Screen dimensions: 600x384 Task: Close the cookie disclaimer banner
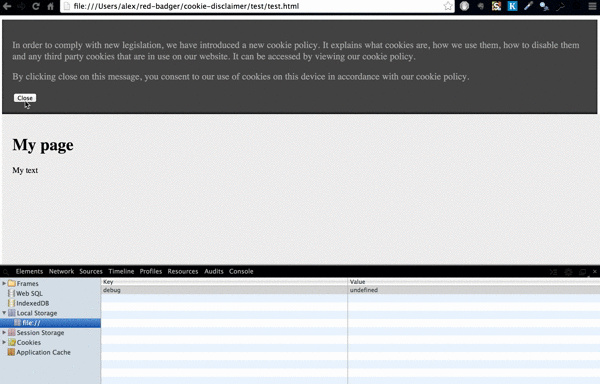click(25, 98)
